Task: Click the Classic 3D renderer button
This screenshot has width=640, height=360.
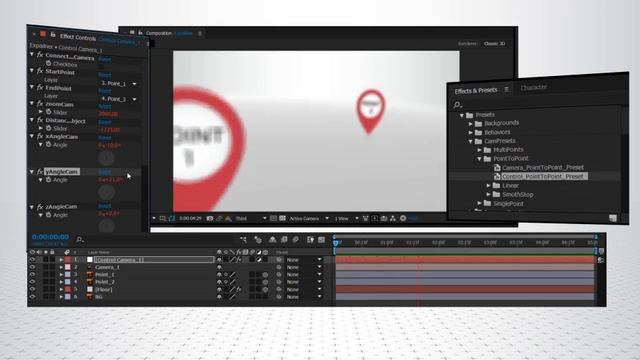Action: [494, 43]
